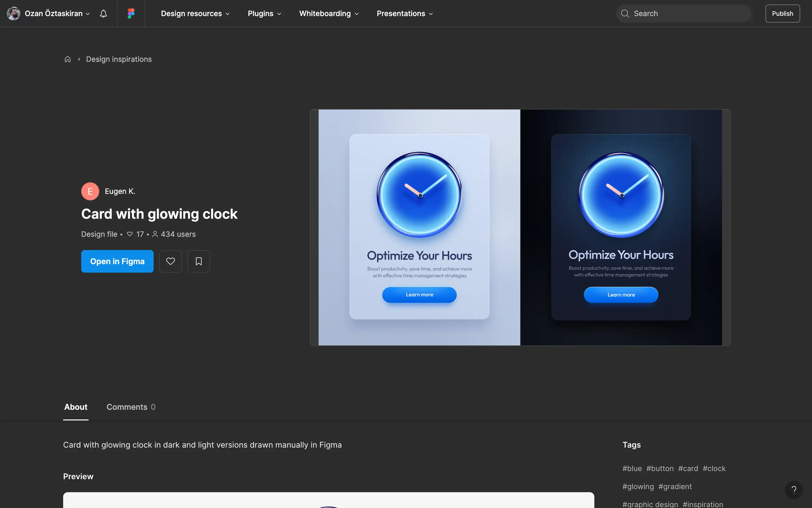Click the #button tag
The image size is (812, 508).
[660, 468]
